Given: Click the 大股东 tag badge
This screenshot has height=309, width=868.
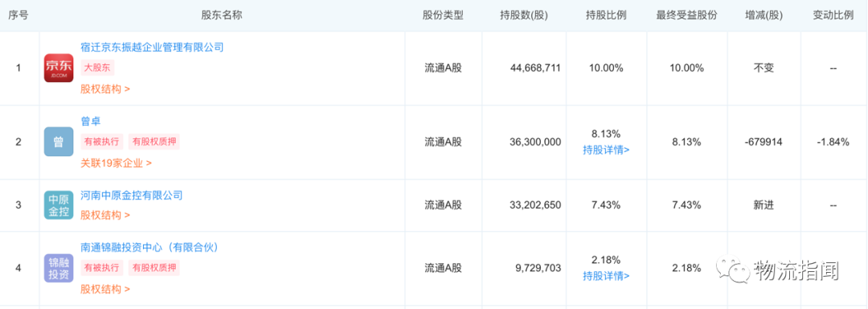Looking at the screenshot, I should [97, 68].
